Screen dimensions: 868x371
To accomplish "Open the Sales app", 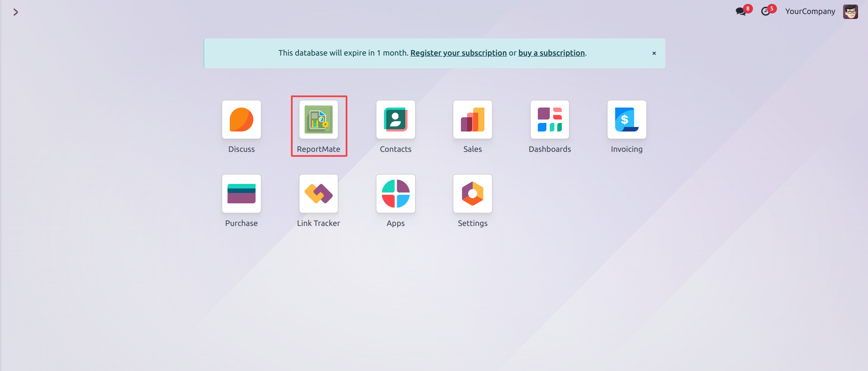I will 472,120.
